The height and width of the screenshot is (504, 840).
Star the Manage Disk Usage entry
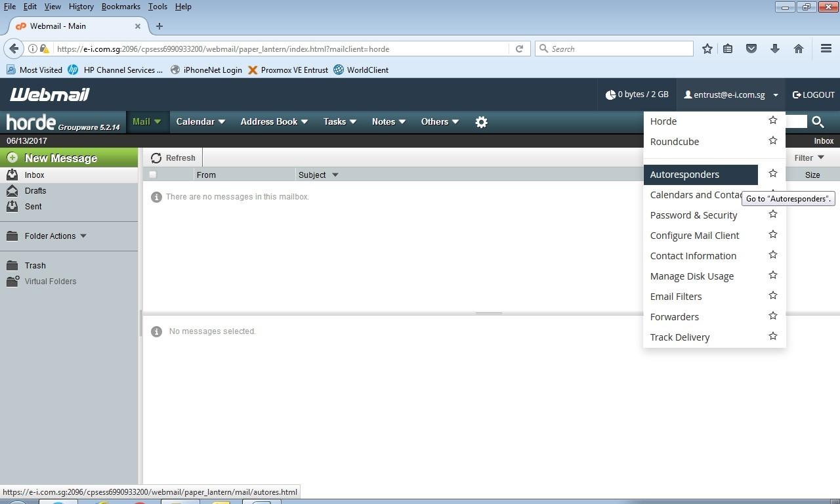point(772,275)
